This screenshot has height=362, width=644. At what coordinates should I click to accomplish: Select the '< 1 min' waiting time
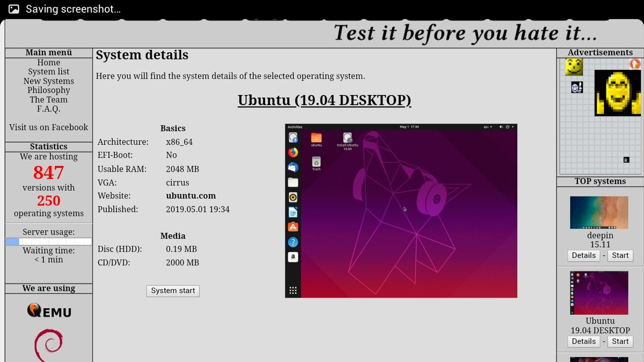(49, 260)
